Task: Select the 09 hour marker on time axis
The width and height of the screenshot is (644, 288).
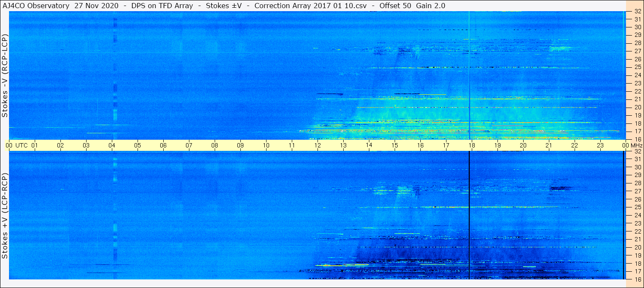Action: point(240,145)
